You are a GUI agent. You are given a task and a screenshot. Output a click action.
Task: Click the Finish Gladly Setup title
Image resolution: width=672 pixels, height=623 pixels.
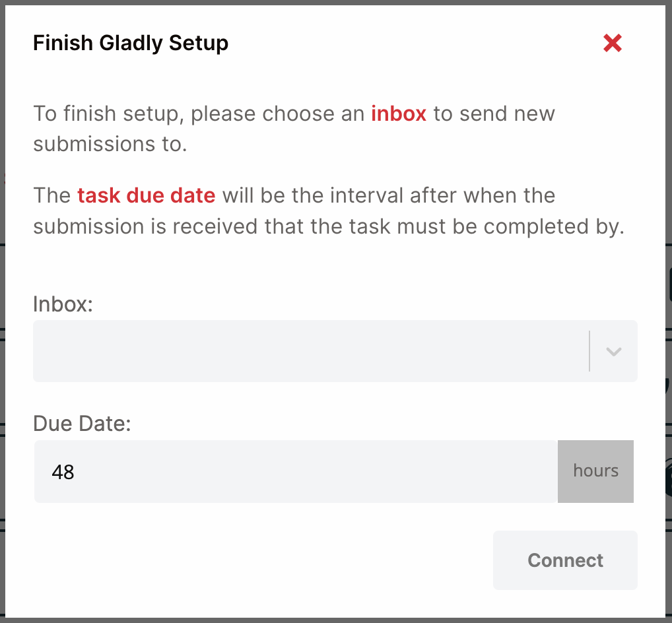[x=130, y=42]
